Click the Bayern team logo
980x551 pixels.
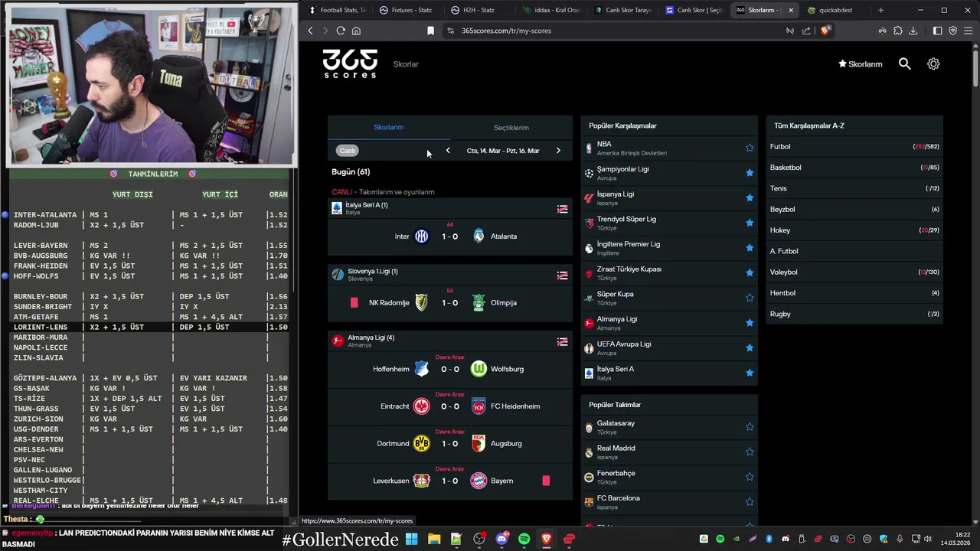[x=479, y=481]
